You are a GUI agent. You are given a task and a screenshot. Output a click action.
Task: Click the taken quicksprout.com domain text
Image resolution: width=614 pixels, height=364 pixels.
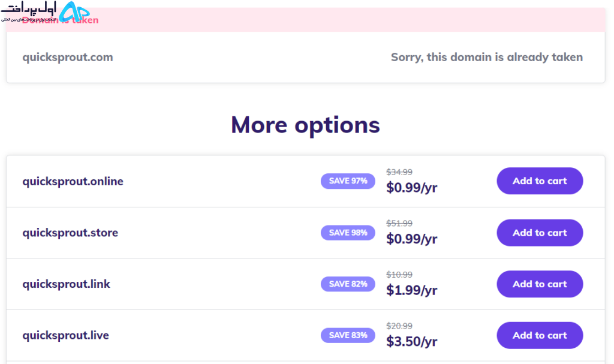68,57
